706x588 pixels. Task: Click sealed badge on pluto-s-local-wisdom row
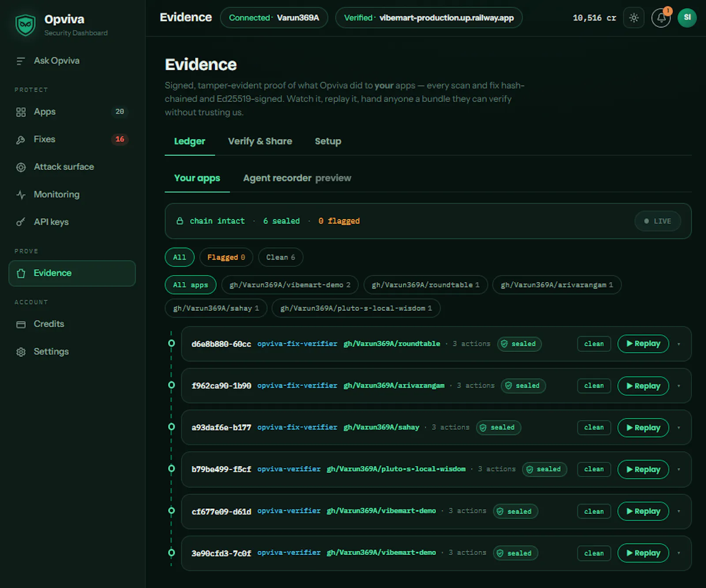point(545,469)
